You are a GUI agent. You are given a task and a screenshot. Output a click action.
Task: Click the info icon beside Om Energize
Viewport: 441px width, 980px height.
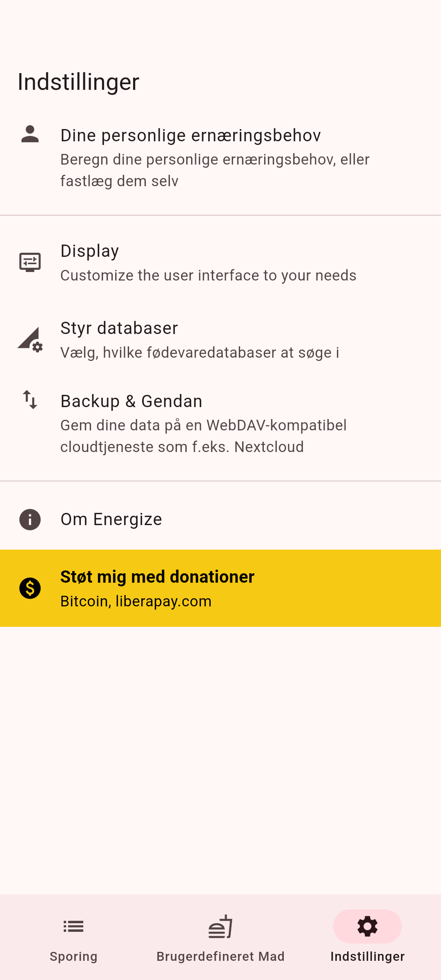tap(30, 519)
